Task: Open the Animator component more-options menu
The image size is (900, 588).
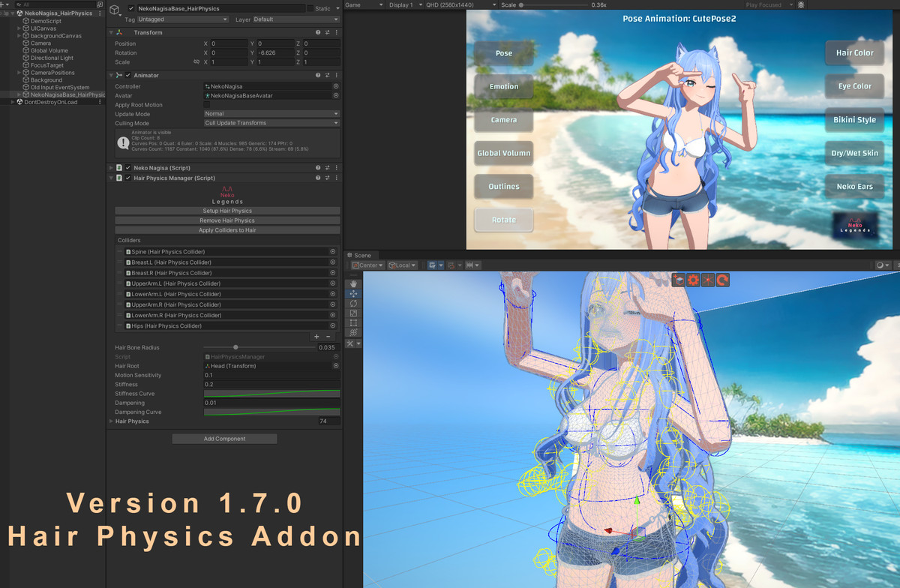Action: tap(336, 76)
